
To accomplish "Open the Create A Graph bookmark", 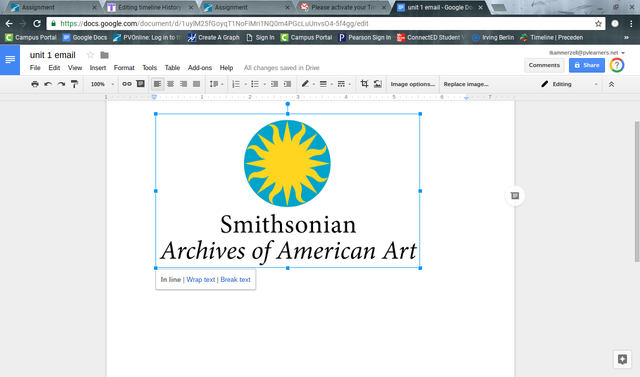I will pyautogui.click(x=213, y=38).
